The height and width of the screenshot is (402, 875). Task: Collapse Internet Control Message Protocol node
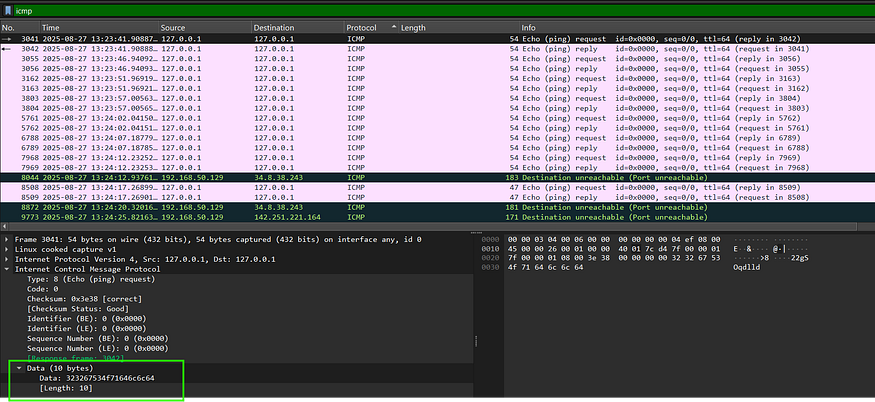click(7, 269)
